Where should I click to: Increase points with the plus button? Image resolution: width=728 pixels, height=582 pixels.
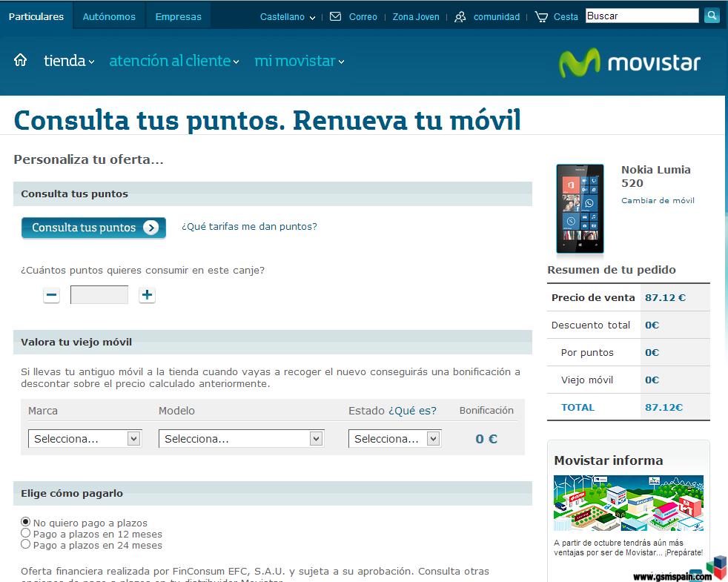point(147,294)
